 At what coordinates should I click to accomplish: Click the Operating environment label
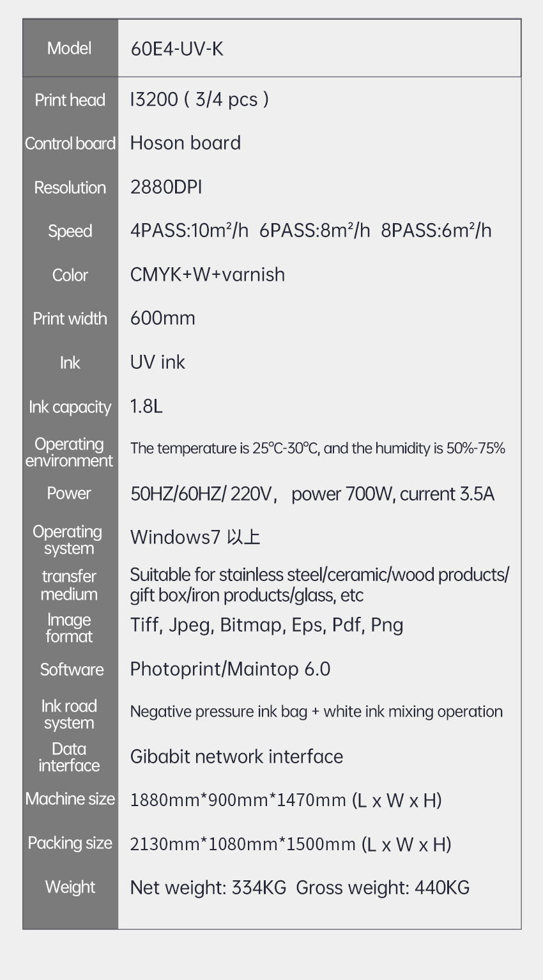point(70,453)
